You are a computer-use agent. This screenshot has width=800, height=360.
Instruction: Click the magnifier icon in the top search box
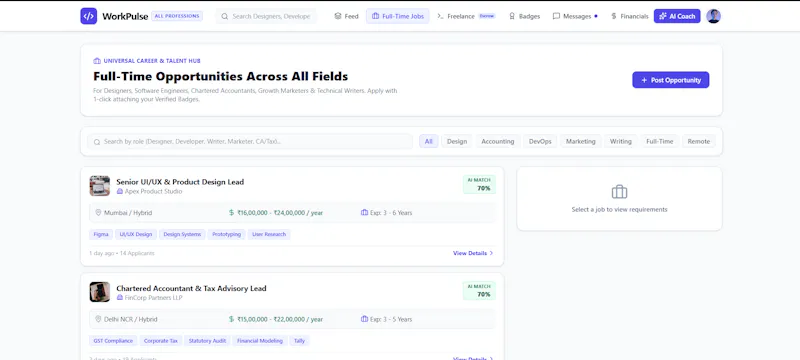click(x=224, y=16)
